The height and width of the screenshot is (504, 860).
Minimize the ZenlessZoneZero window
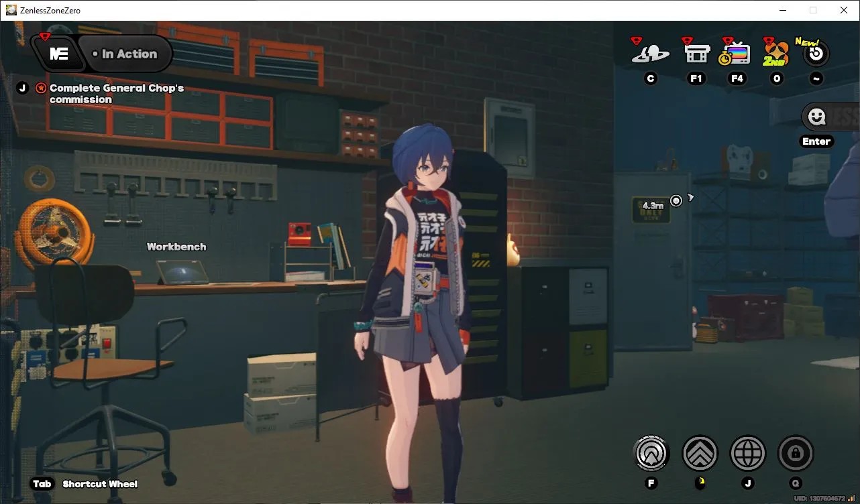pos(783,10)
